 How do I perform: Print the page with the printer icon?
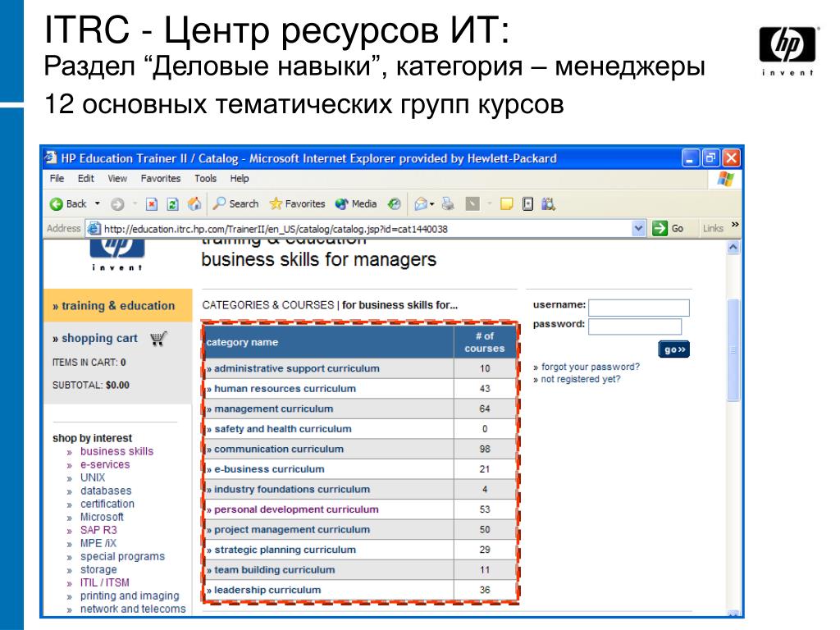pos(448,204)
